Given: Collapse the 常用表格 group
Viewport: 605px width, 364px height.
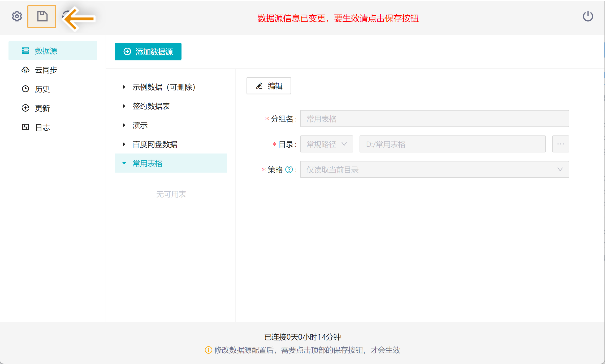Looking at the screenshot, I should [x=124, y=163].
